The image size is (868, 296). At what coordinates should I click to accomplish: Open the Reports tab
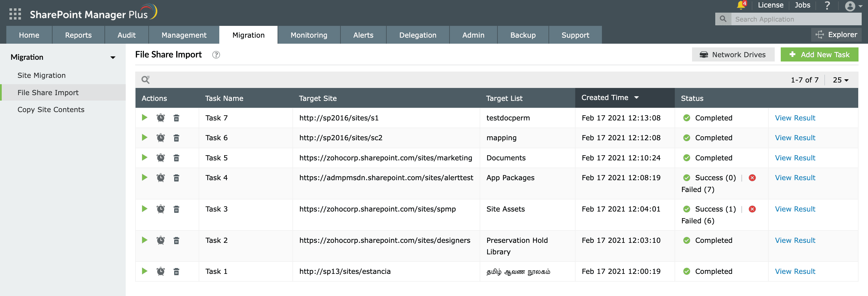[78, 35]
